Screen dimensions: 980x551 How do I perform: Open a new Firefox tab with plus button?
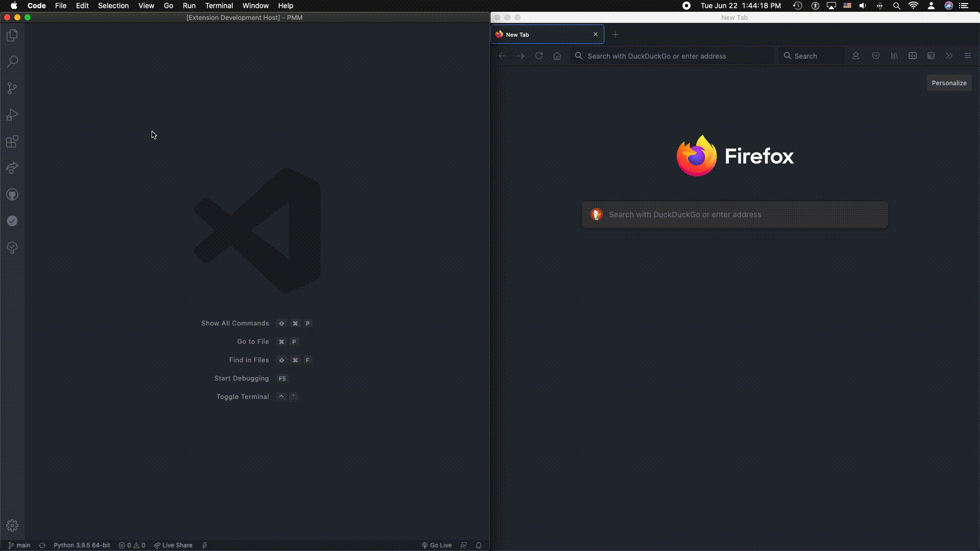615,35
